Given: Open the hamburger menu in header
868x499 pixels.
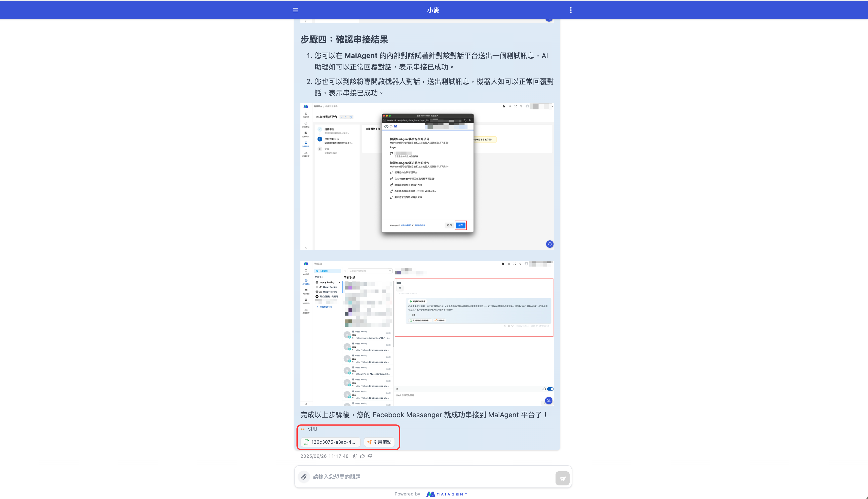Looking at the screenshot, I should tap(295, 10).
